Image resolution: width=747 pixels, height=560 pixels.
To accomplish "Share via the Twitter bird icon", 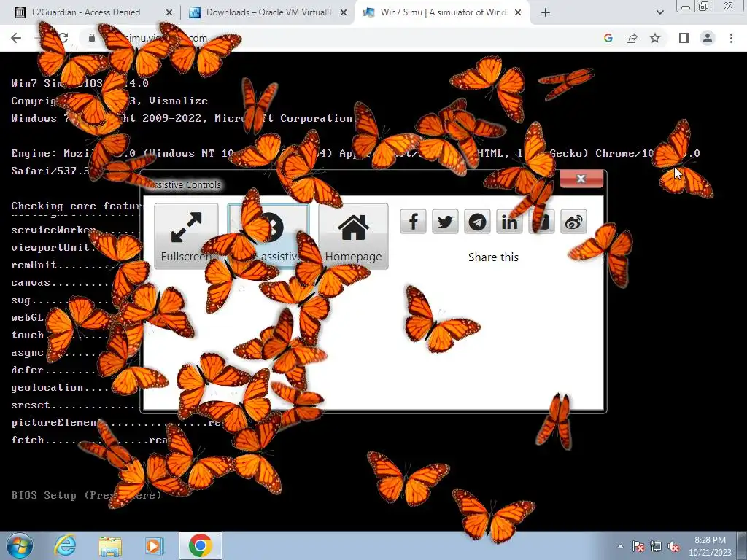I will 445,222.
